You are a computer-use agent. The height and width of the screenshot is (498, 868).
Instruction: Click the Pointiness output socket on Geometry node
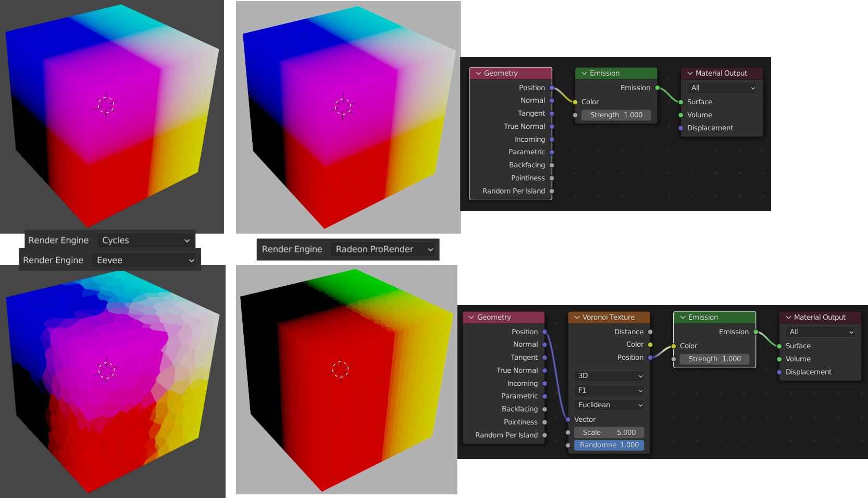tap(552, 178)
